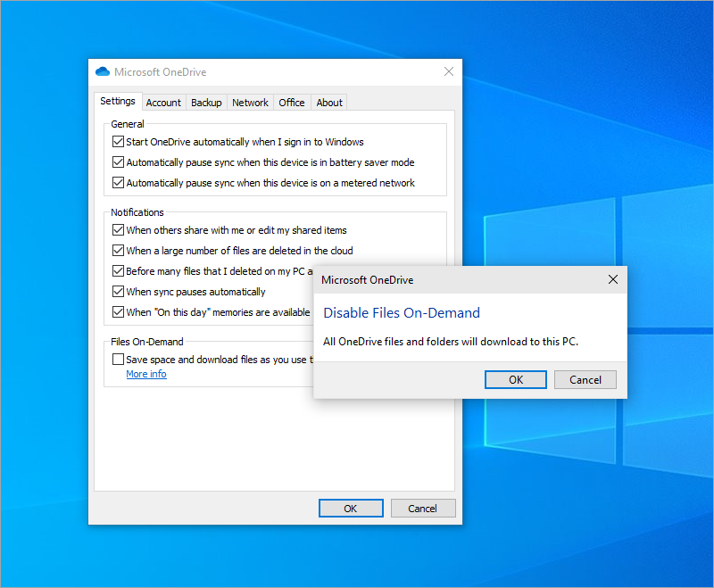The width and height of the screenshot is (714, 588).
Task: Click the General group label
Action: click(x=128, y=124)
